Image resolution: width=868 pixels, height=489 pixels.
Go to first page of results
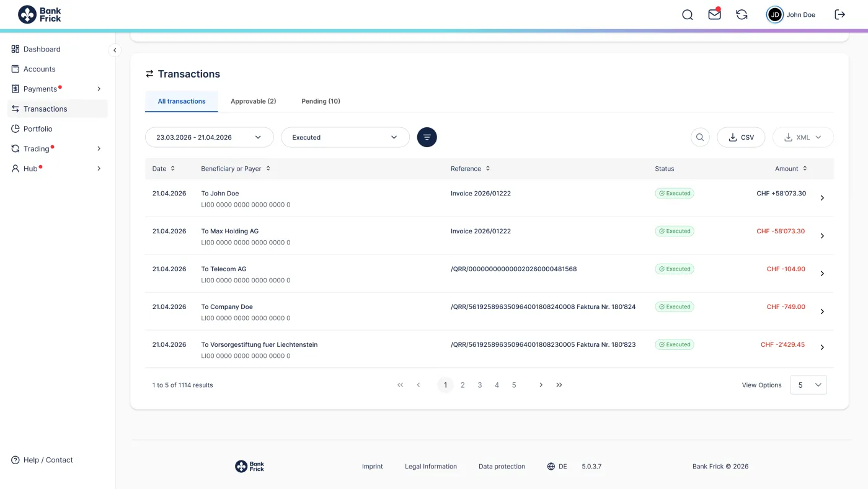pyautogui.click(x=401, y=385)
